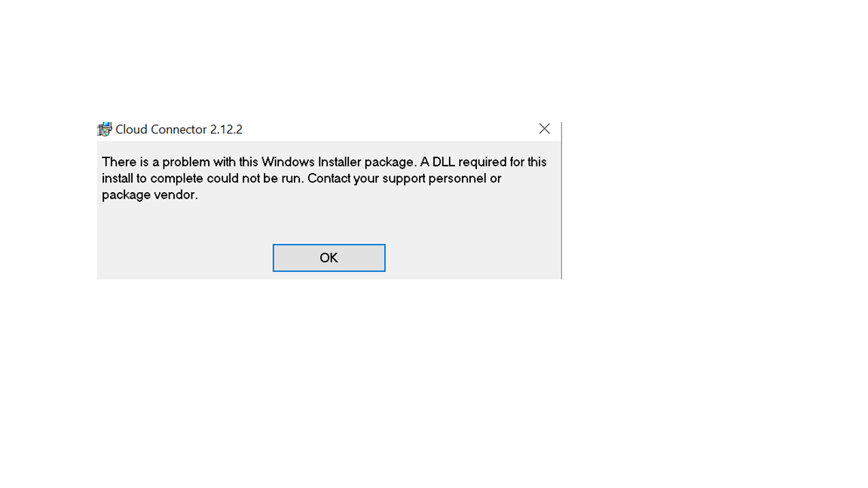Close the Cloud Connector dialog with X
868x488 pixels.
(544, 128)
